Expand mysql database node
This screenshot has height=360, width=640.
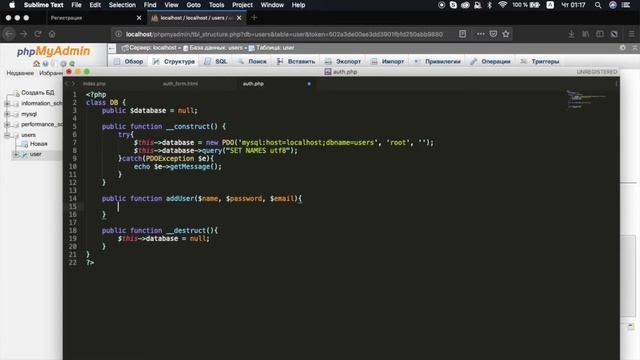(x=7, y=114)
